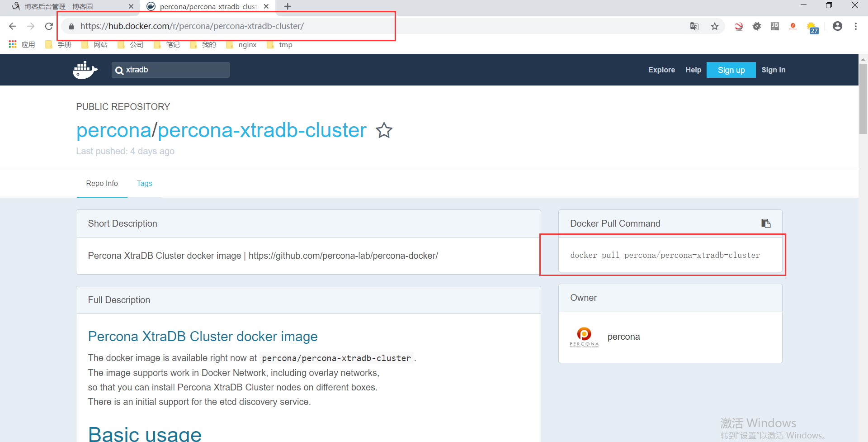The width and height of the screenshot is (868, 442).
Task: Select the Repo Info tab
Action: tap(102, 183)
